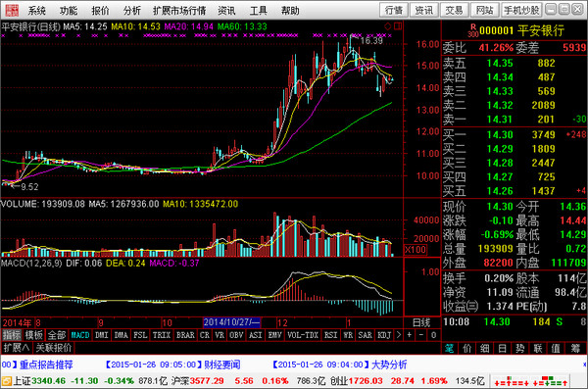
Task: Click the 行情 button at top right
Action: click(394, 10)
